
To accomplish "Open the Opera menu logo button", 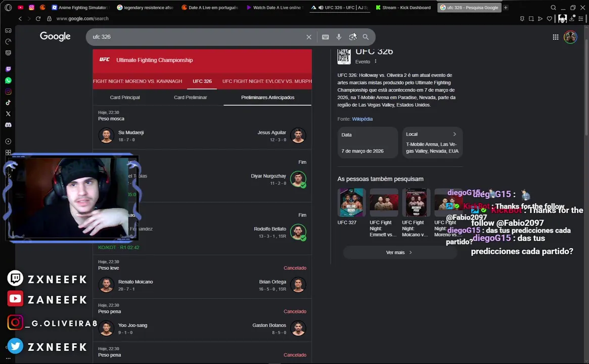I will tap(8, 7).
